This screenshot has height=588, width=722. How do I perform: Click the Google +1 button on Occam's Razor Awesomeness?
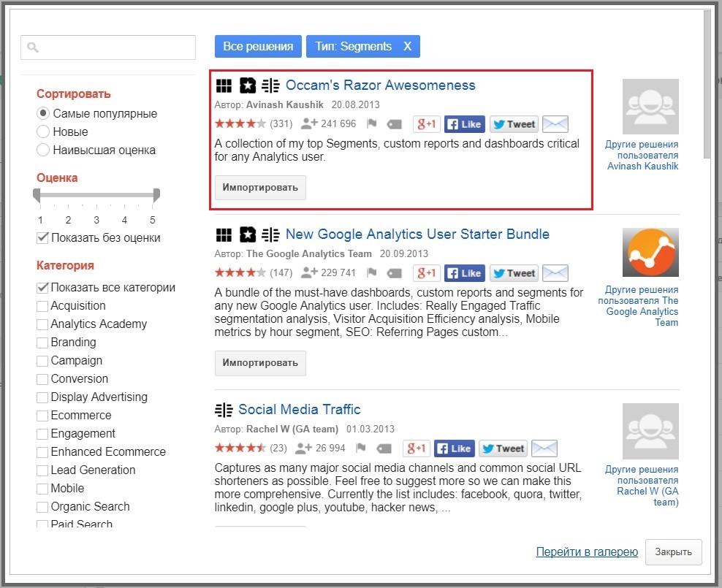426,124
